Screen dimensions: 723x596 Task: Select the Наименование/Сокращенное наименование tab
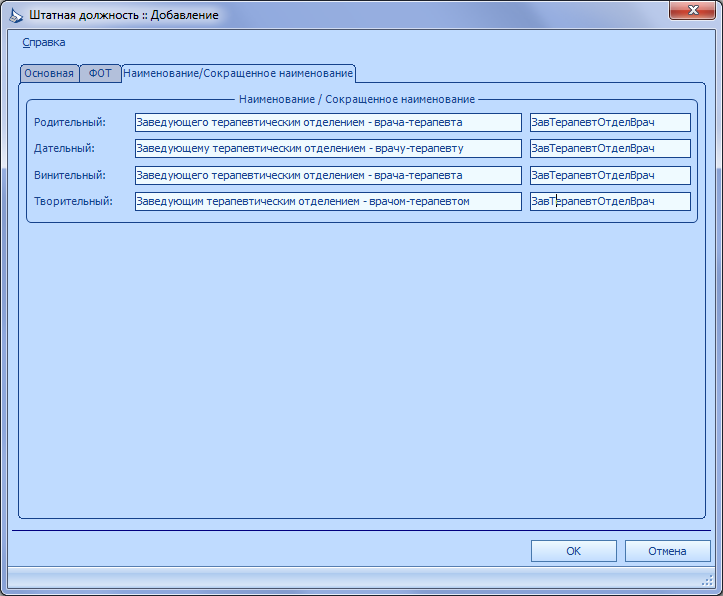(x=238, y=74)
